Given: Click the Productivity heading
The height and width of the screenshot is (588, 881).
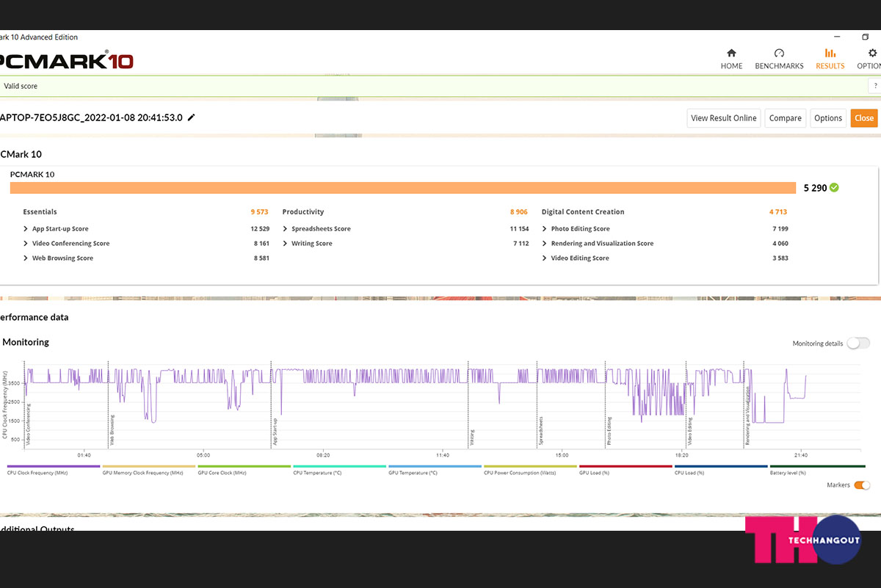Looking at the screenshot, I should pos(303,212).
